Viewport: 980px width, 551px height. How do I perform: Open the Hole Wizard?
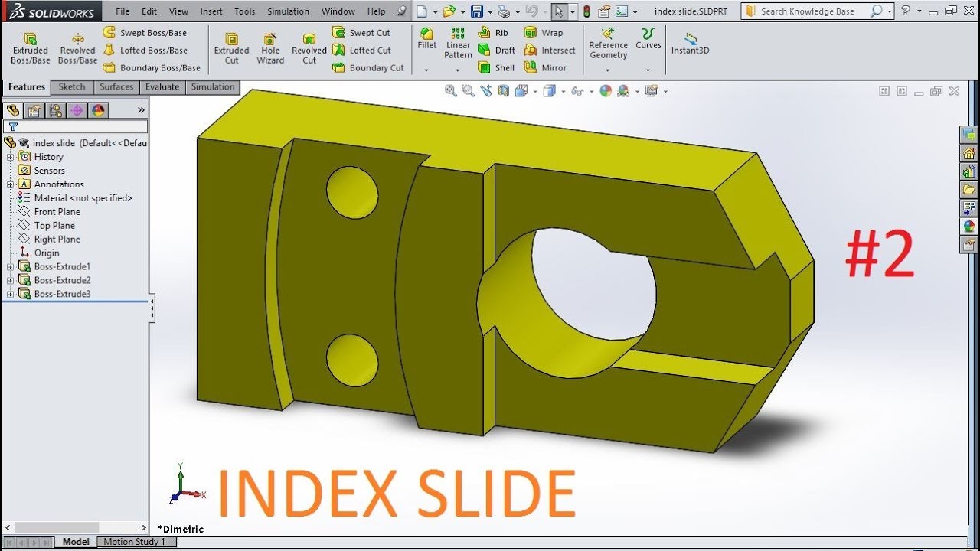tap(270, 48)
